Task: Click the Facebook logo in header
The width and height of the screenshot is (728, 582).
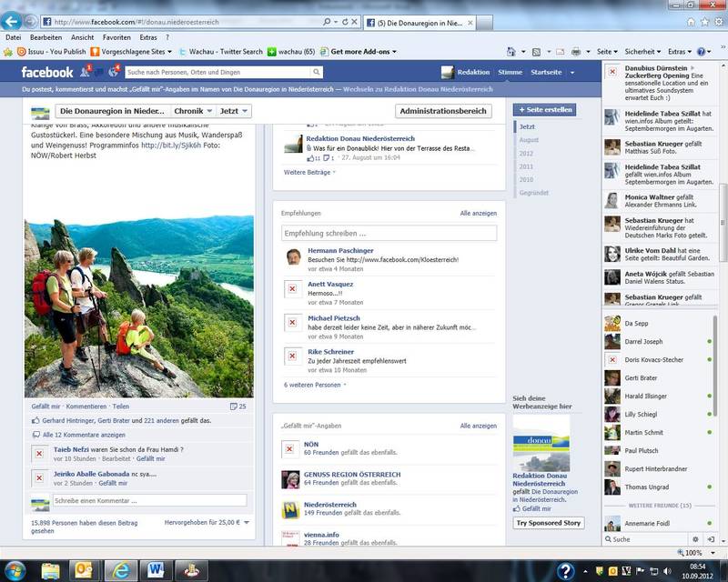Action: [46, 73]
